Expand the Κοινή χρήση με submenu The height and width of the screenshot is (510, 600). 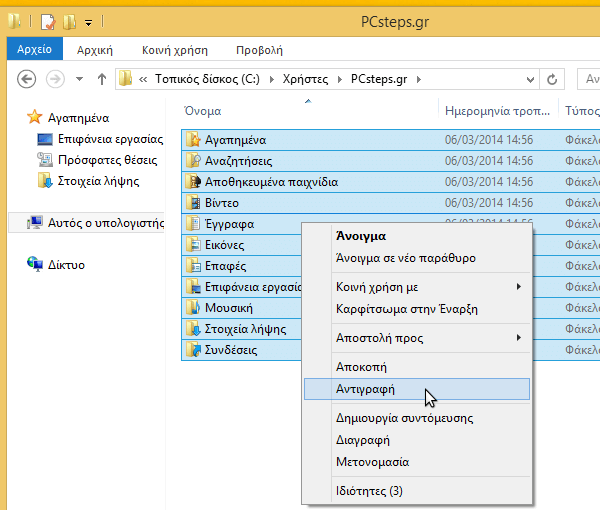(417, 287)
